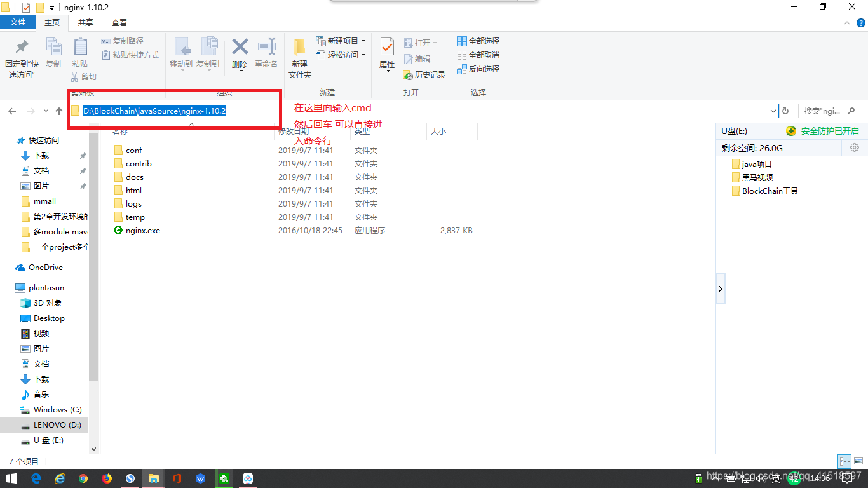Click the back navigation arrow
This screenshot has width=868, height=488.
point(12,111)
